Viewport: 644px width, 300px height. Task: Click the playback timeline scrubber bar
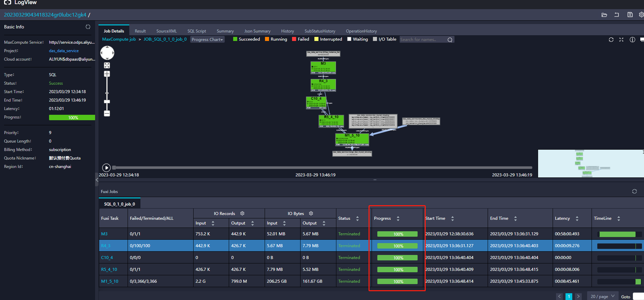click(322, 168)
